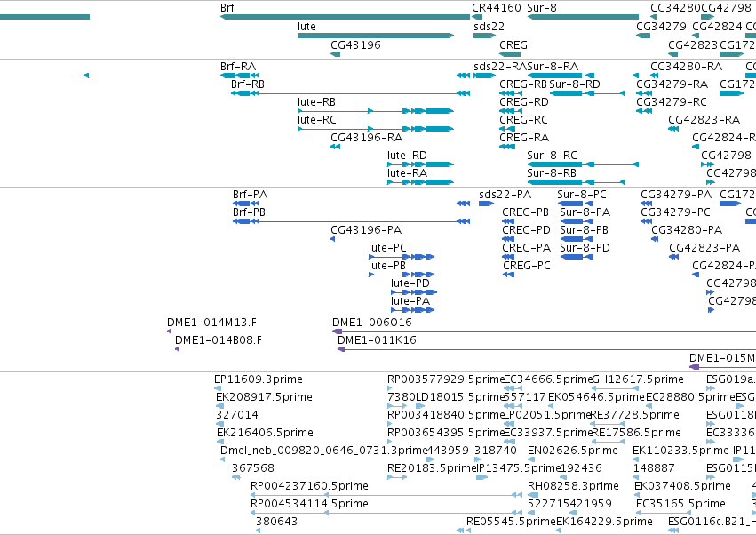Viewport: 756px width, 535px height.
Task: Click the 'EK037408.5prime' cDNA label
Action: 682,486
